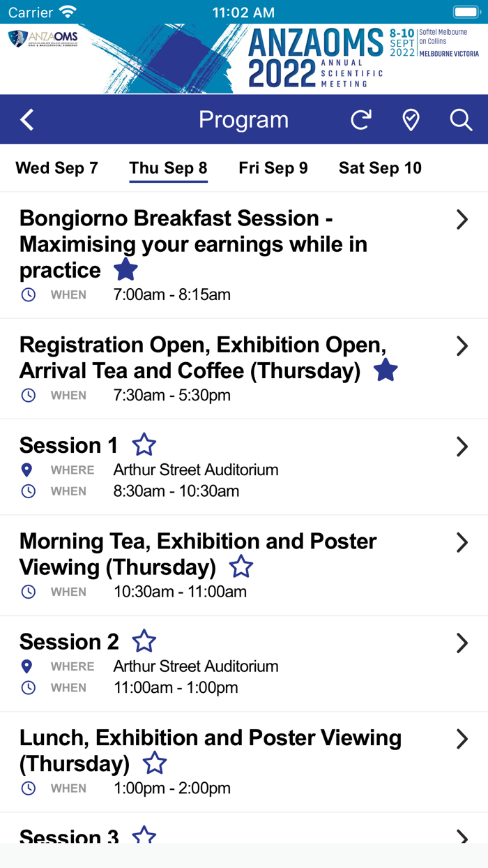
Task: Tap the refresh icon in the navigation bar
Action: tap(360, 119)
